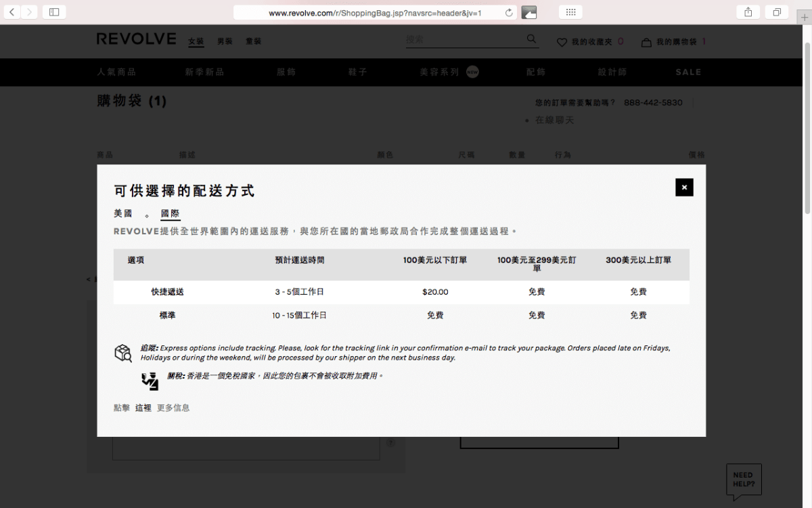Viewport: 812px width, 508px height.
Task: Click the search magnifier icon
Action: 531,39
